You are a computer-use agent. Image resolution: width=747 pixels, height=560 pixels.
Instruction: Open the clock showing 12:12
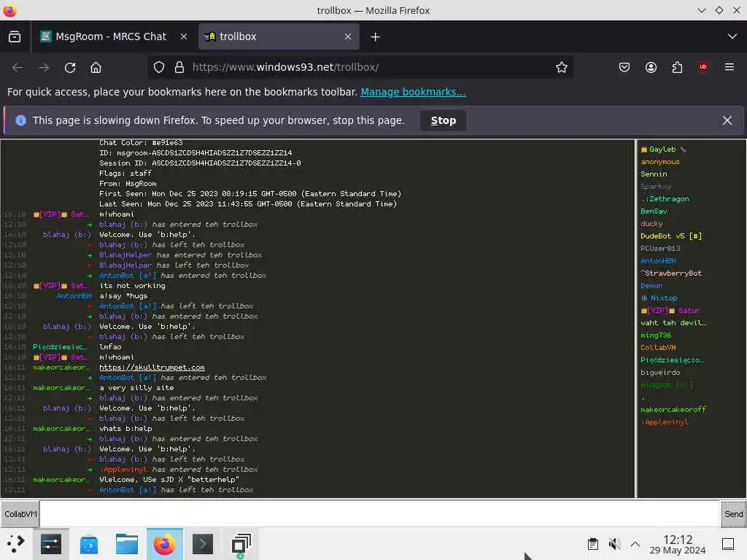tap(678, 544)
